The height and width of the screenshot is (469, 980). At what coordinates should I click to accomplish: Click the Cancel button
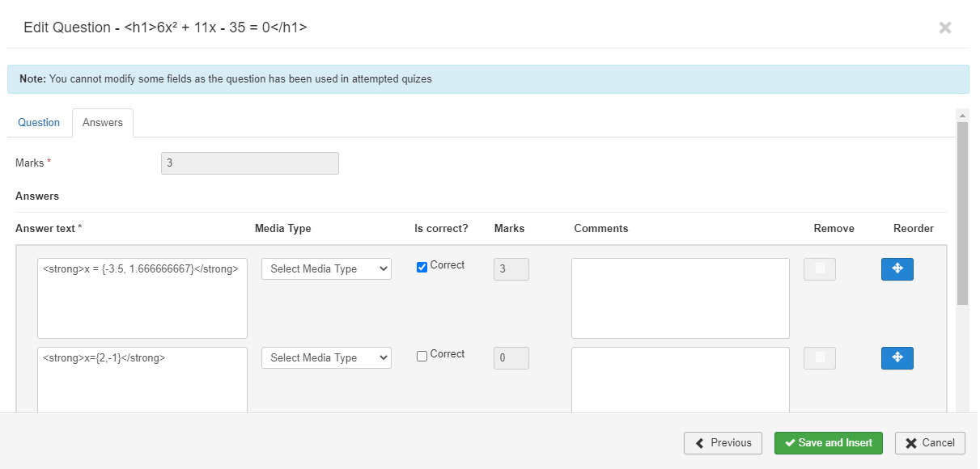[x=930, y=443]
